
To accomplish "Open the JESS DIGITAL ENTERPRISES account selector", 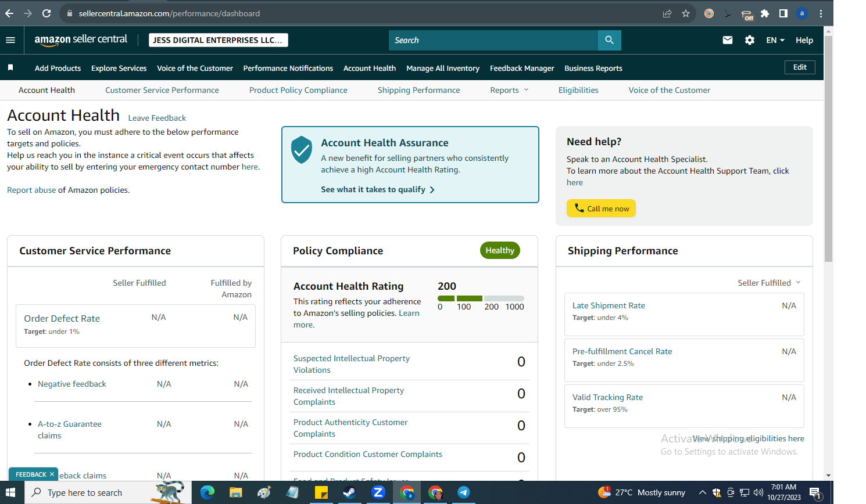I will coord(218,40).
